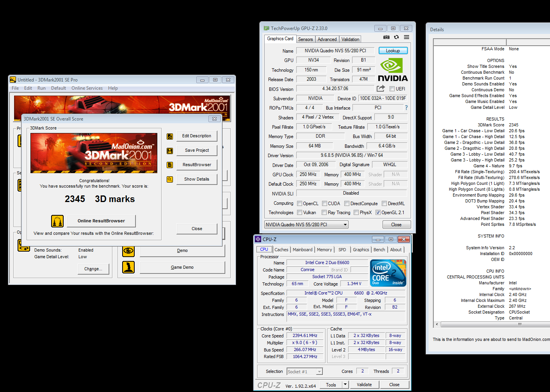Toggle the CUDA checkbox
This screenshot has width=550, height=392.
(324, 204)
